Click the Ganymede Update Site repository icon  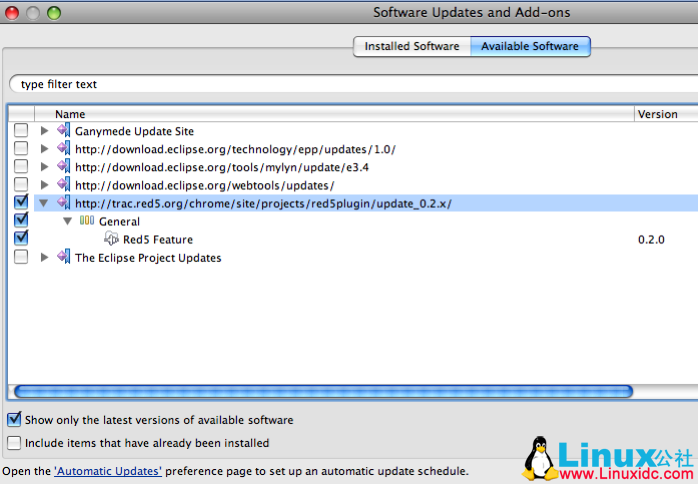[x=64, y=130]
